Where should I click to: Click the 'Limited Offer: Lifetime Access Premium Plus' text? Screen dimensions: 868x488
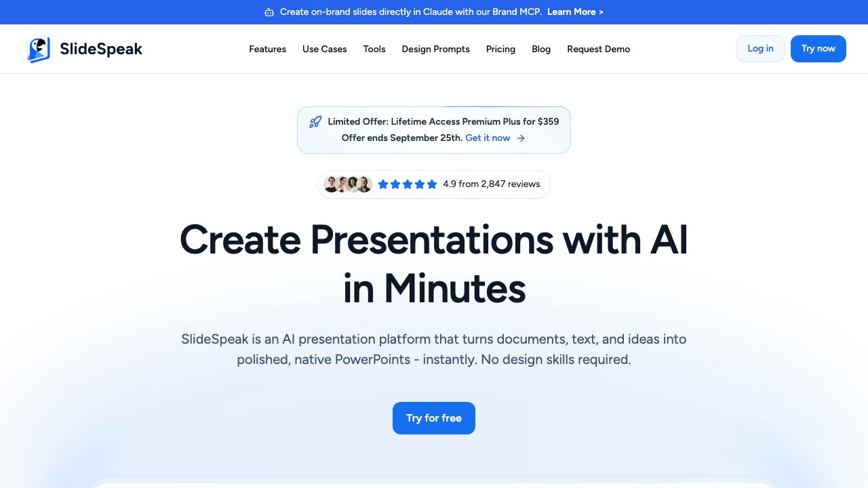[443, 122]
